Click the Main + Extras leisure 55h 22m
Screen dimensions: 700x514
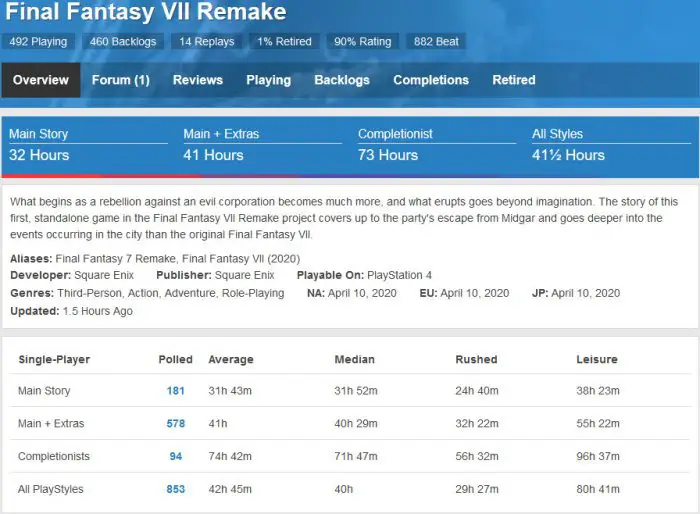click(x=598, y=423)
